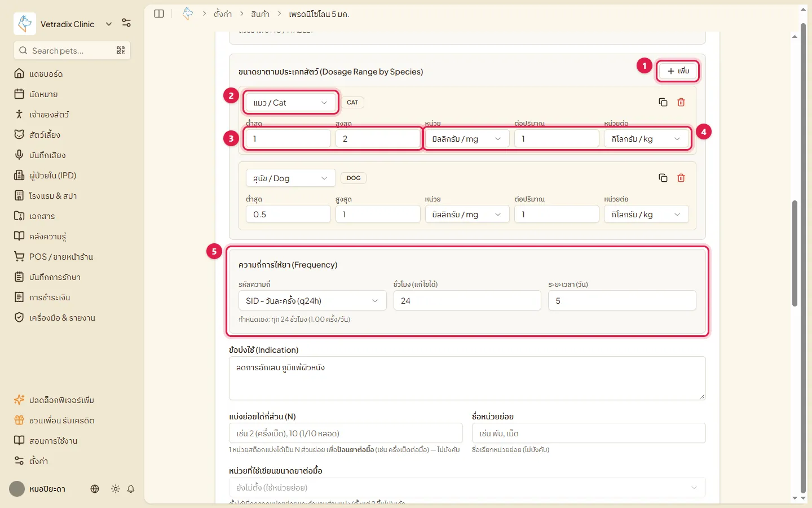The height and width of the screenshot is (508, 812).
Task: Open Cat row มิลลิกรัม / mg unit dropdown
Action: coord(467,139)
